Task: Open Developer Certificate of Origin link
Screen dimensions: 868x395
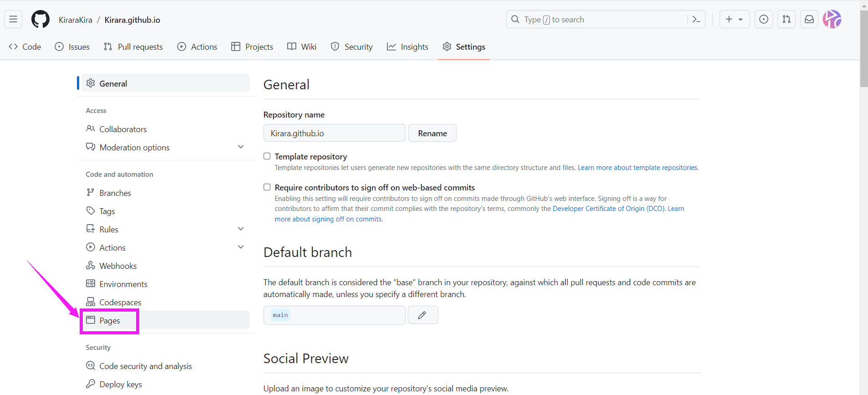Action: 609,209
